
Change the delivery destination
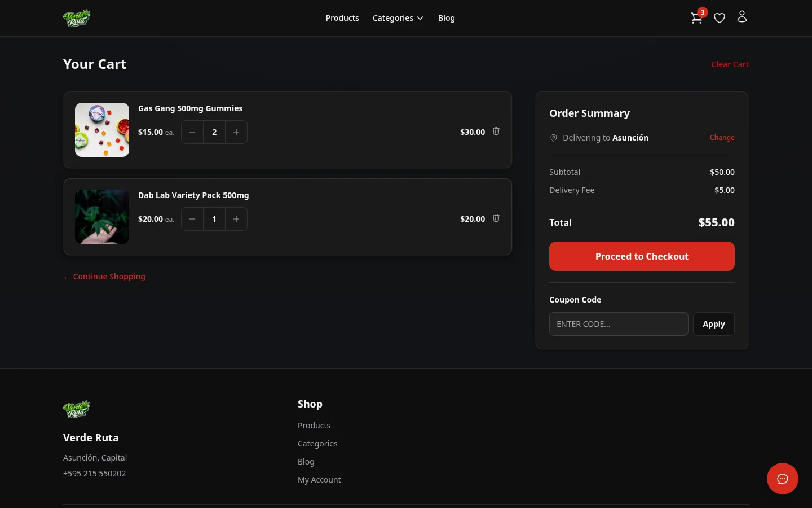coord(722,137)
